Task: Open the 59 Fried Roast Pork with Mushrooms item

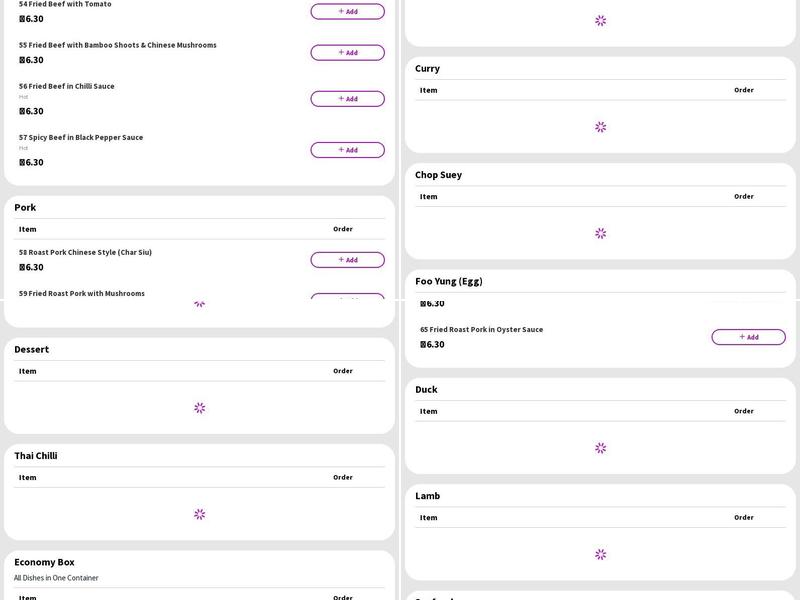Action: [82, 293]
